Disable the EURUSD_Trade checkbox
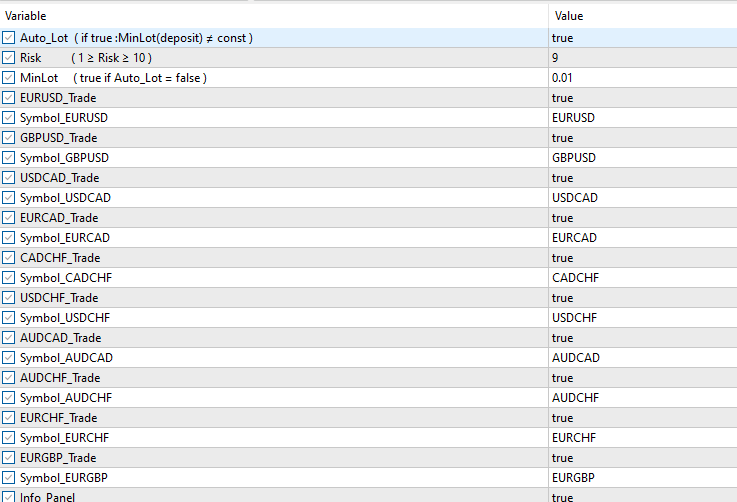Screen dimensions: 737x502 [x=9, y=98]
